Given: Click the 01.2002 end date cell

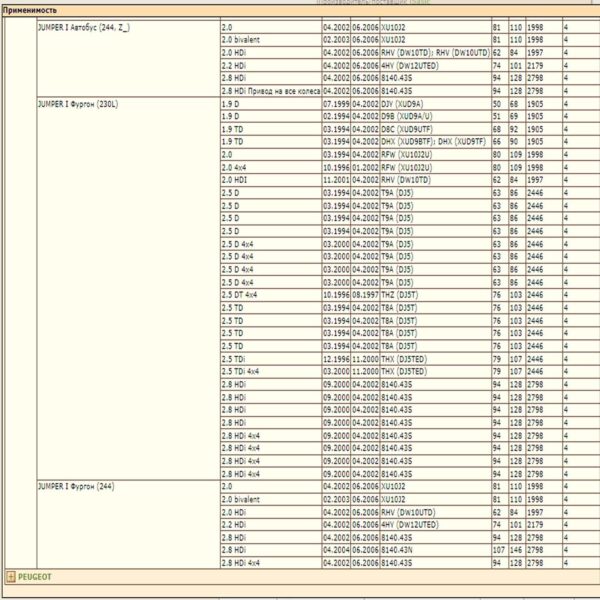Looking at the screenshot, I should (x=365, y=168).
